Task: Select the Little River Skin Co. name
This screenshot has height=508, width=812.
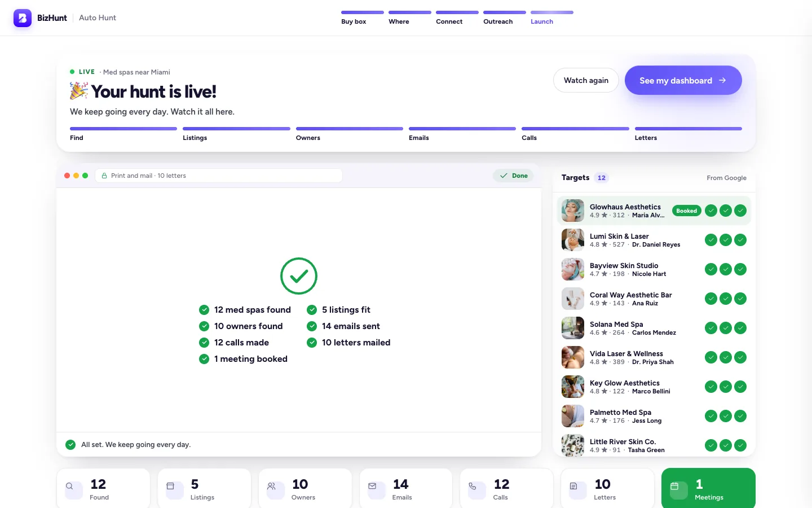Action: (623, 441)
